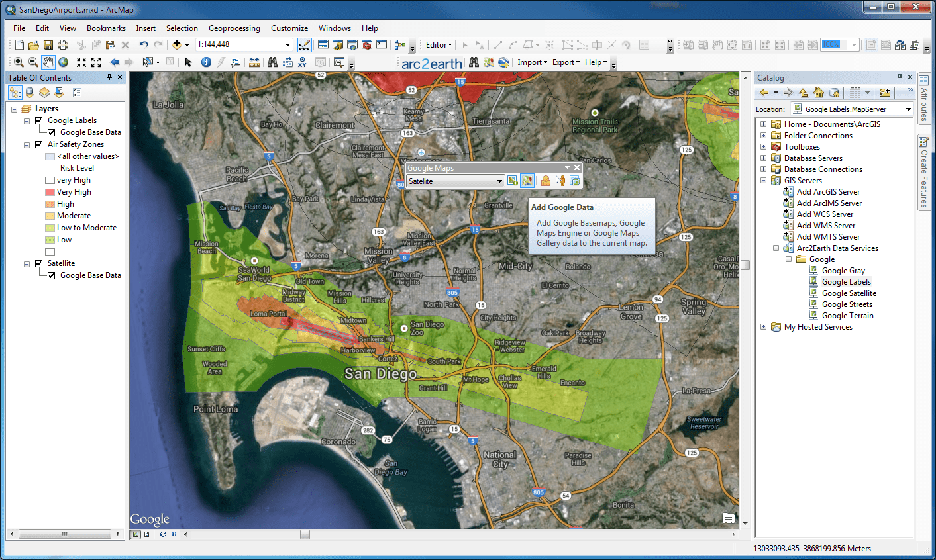Screen dimensions: 936x560
Task: Go back to previous extent
Action: tap(115, 62)
